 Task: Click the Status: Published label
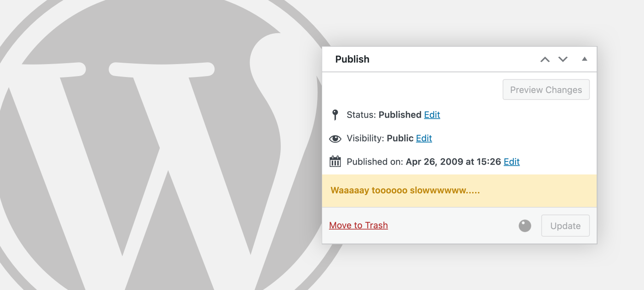click(x=384, y=115)
